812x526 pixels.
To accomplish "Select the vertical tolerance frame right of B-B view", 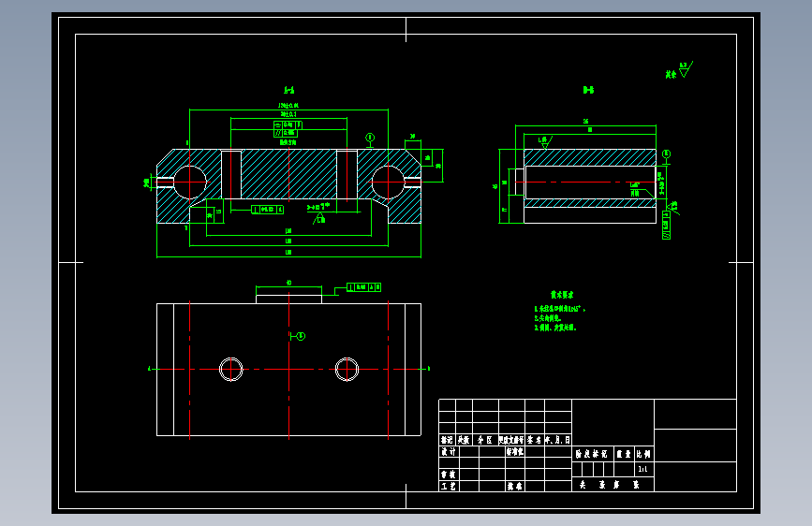I will (x=667, y=226).
